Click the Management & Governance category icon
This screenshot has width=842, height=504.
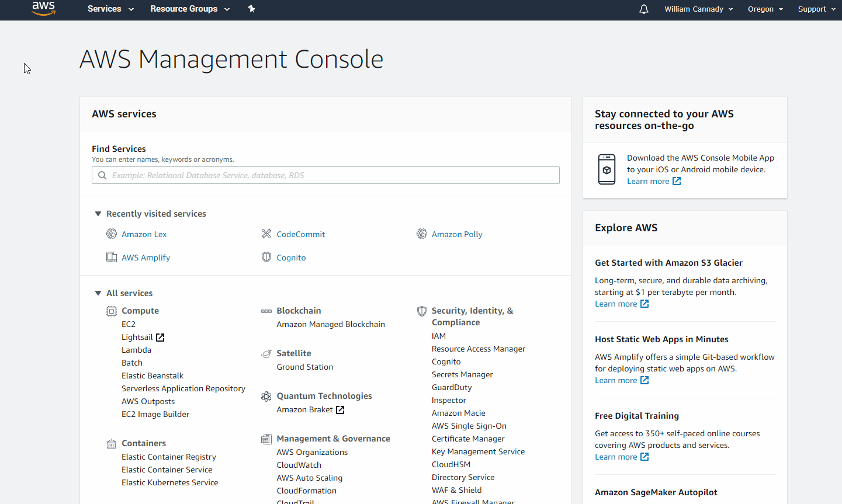(x=266, y=439)
